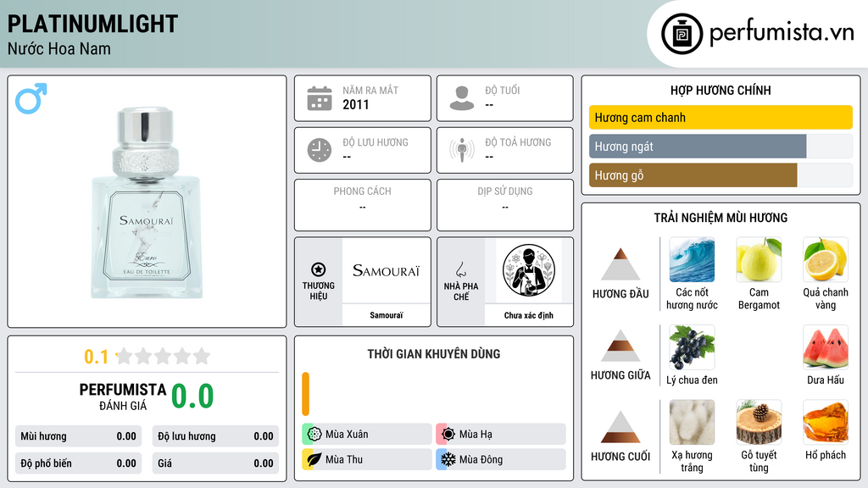The height and width of the screenshot is (488, 868).
Task: Click the Mùi hương 0.00 score row
Action: [78, 436]
